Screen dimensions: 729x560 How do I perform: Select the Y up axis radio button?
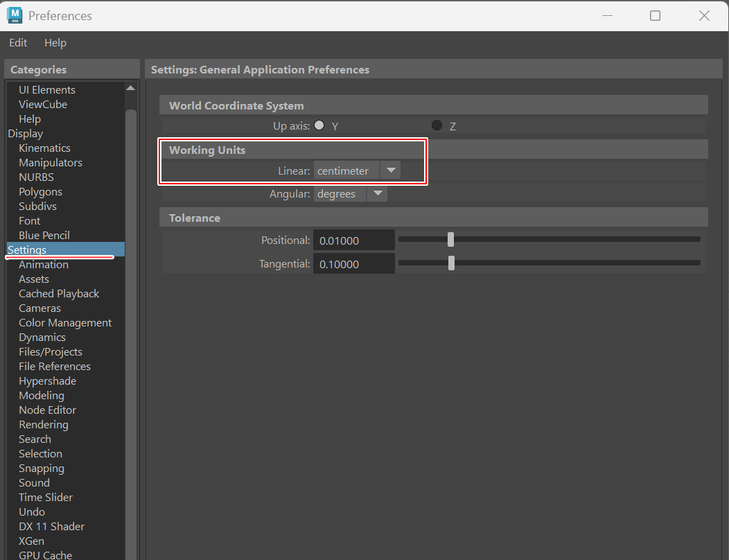[319, 125]
